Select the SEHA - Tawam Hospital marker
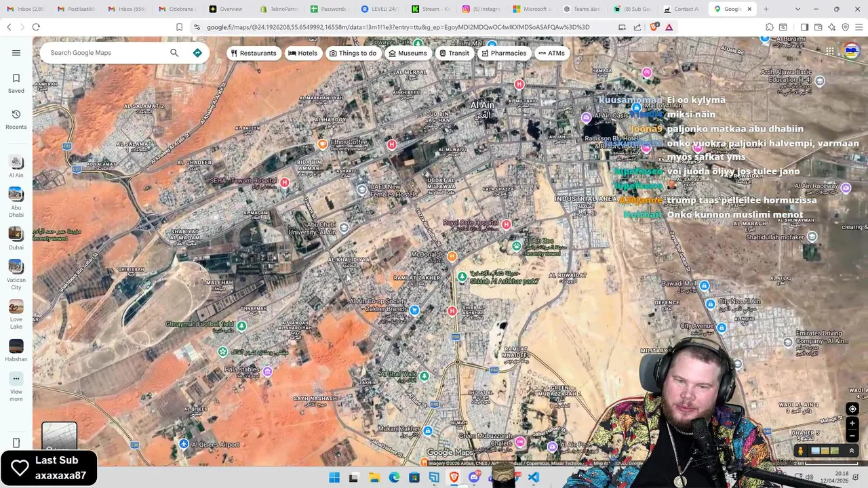This screenshot has height=488, width=868. point(285,182)
